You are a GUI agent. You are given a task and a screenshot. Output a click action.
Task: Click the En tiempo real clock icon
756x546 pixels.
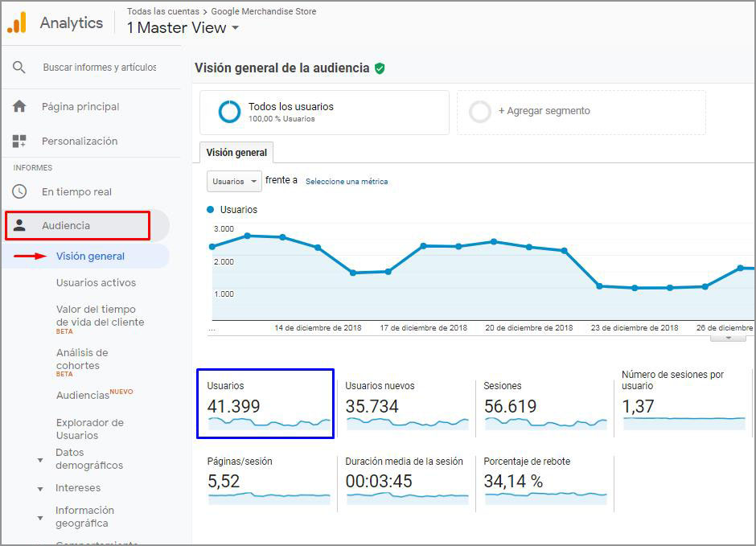point(18,191)
